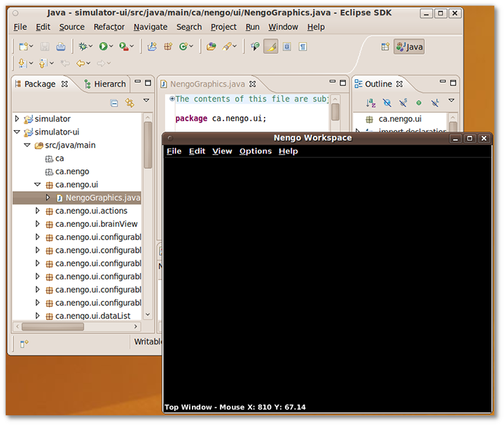Click the New wizard icon in Eclipse toolbar

(23, 47)
